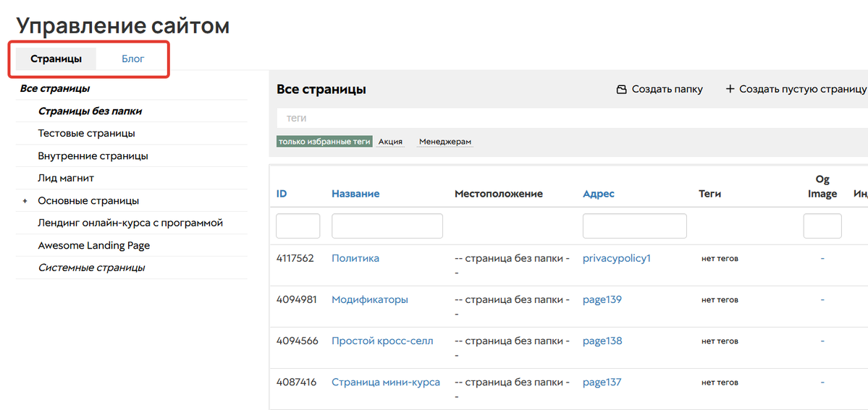
Task: Expand Основные страницы with plus sign
Action: (25, 201)
